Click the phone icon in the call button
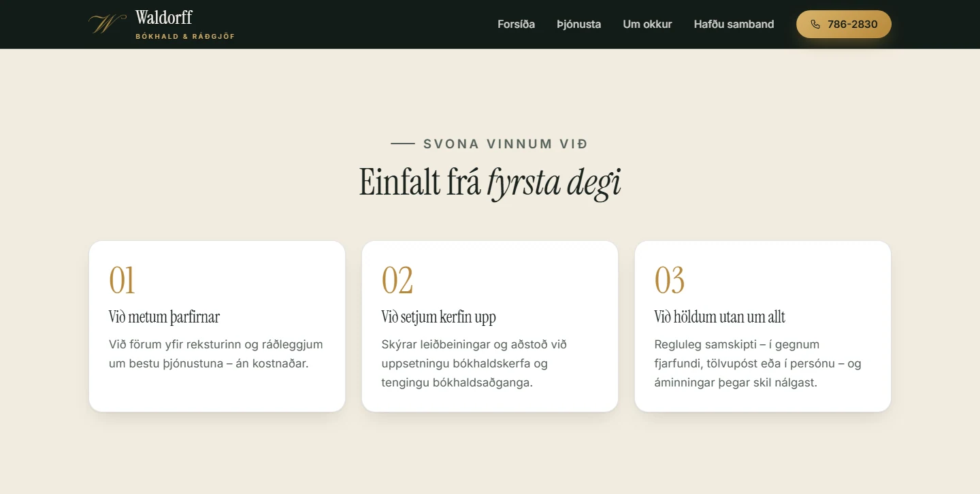The image size is (980, 494). pos(815,24)
